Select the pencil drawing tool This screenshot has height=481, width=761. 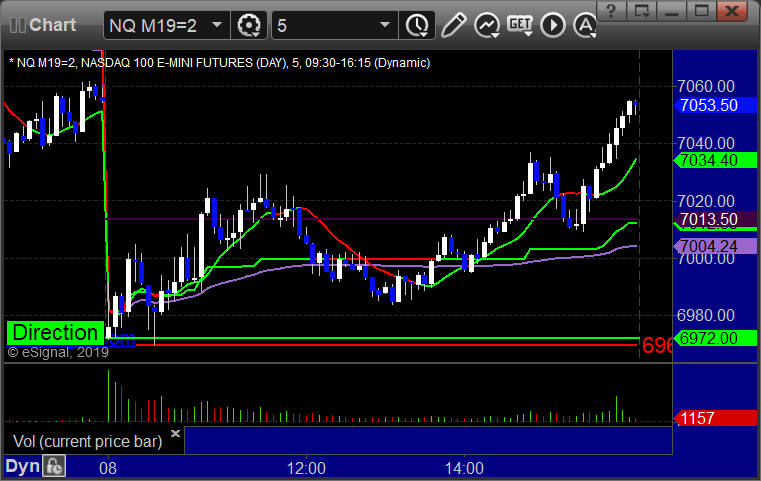click(x=453, y=25)
